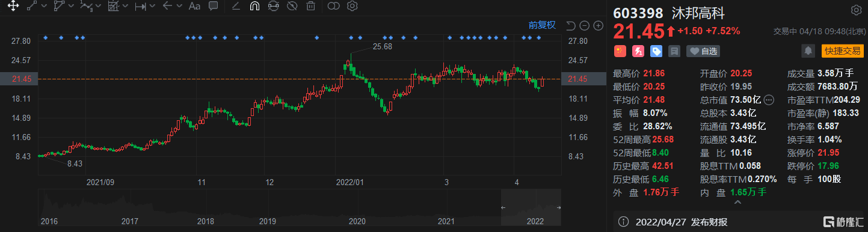Zoom in chart with plus icon
The width and height of the screenshot is (868, 232).
(x=598, y=25)
